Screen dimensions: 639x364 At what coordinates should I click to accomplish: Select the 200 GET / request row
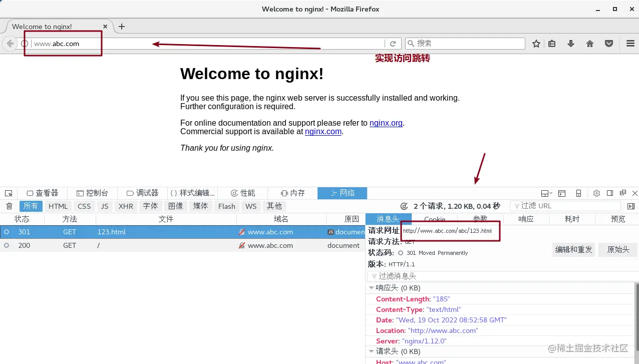[x=183, y=245]
